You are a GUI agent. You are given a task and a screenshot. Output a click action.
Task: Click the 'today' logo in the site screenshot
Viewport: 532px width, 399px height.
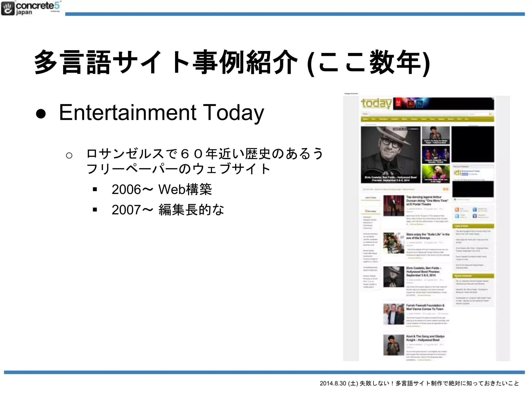pos(376,103)
